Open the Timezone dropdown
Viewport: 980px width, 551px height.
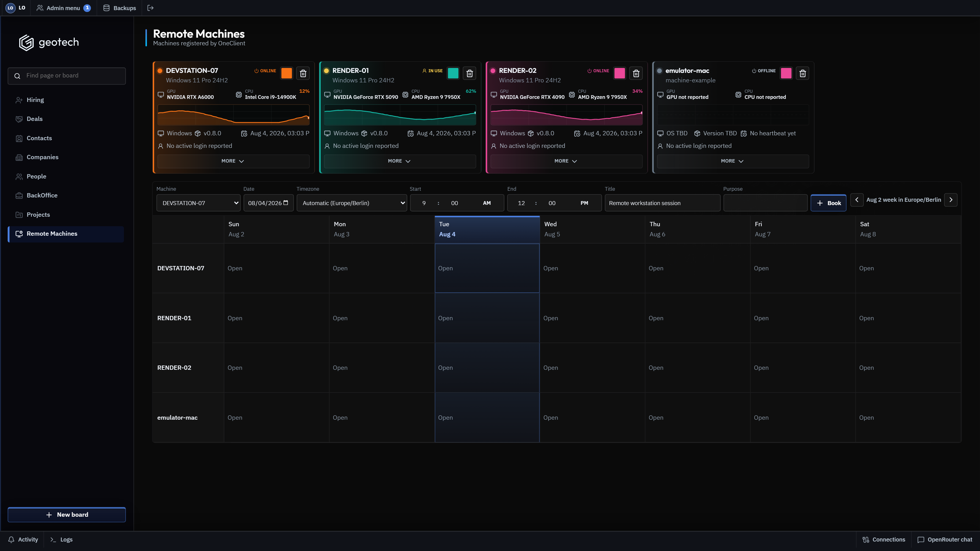pyautogui.click(x=352, y=203)
